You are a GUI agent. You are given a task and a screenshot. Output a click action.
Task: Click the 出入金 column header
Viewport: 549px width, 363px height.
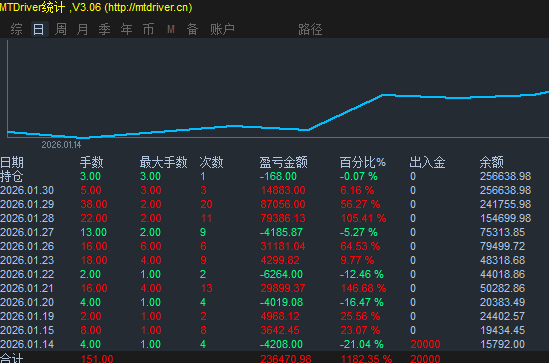click(x=427, y=162)
